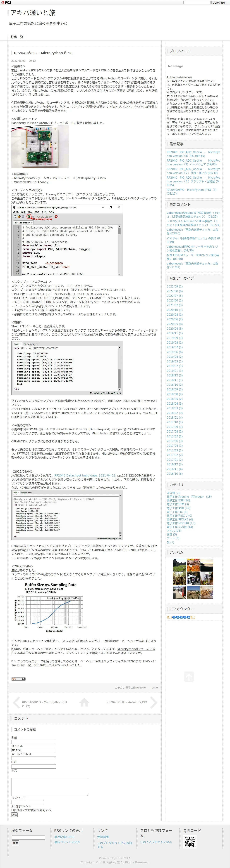The width and height of the screenshot is (230, 868).
Task: Click the FC2 counter sheep badge
Action: (x=181, y=617)
